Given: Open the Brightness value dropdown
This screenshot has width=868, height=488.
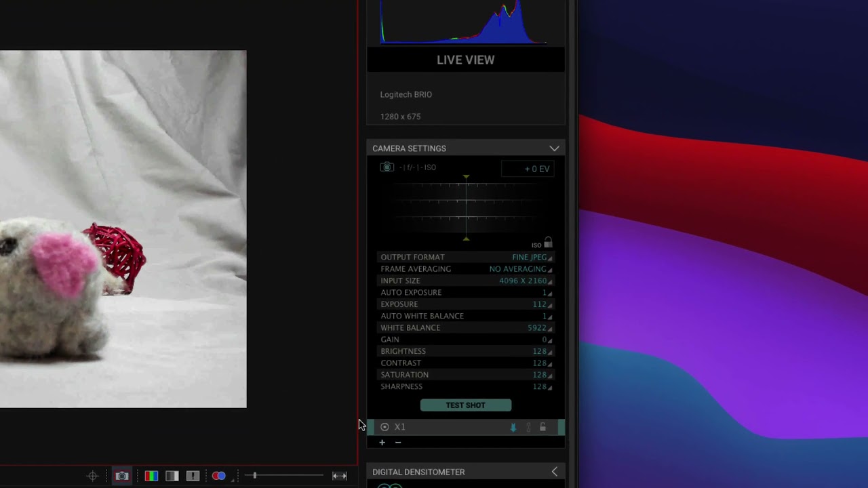Looking at the screenshot, I should (x=542, y=351).
